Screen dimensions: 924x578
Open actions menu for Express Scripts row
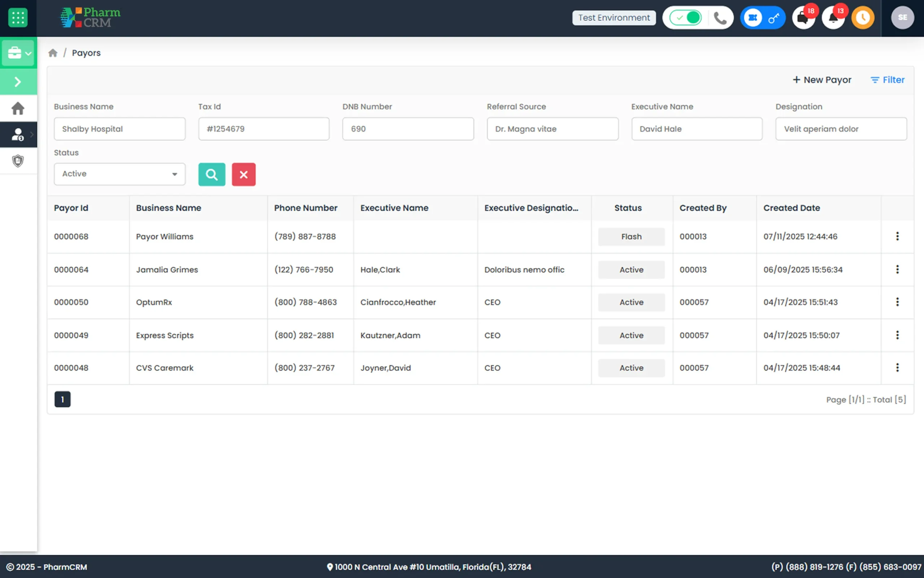pyautogui.click(x=897, y=335)
